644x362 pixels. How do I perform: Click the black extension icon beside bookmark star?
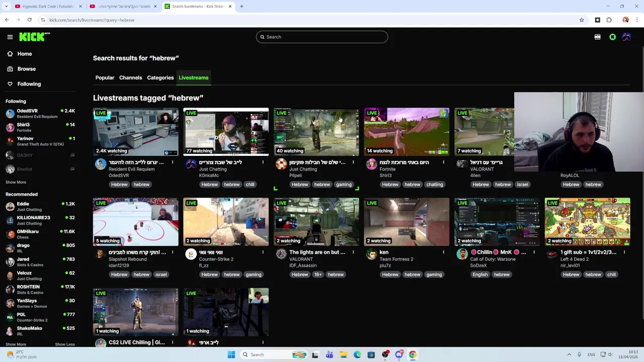pos(597,20)
